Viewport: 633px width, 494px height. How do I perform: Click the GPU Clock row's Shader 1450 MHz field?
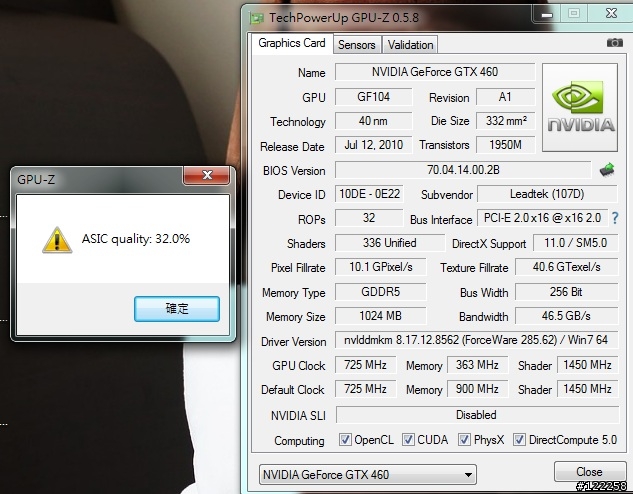587,365
